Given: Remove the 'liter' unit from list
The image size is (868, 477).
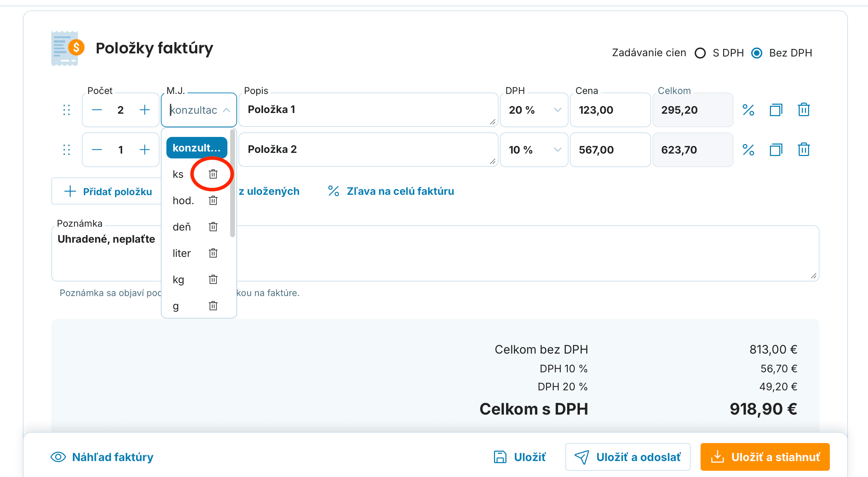Looking at the screenshot, I should 213,253.
